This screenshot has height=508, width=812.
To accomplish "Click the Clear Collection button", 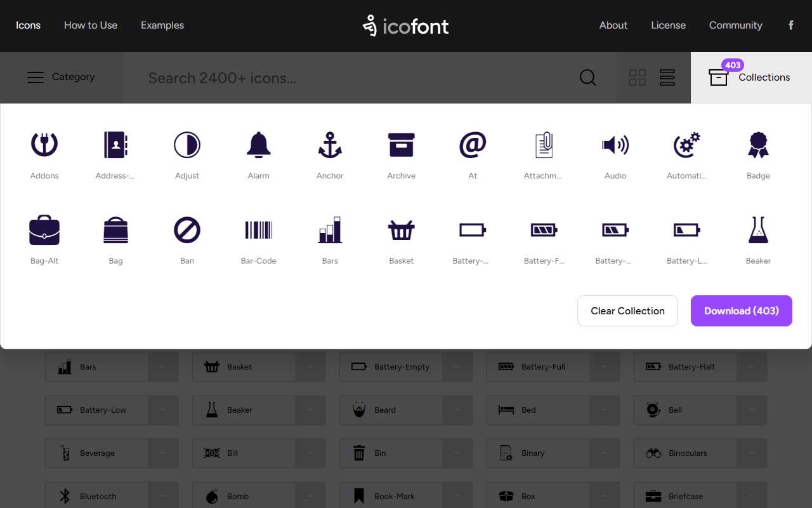I will tap(627, 311).
